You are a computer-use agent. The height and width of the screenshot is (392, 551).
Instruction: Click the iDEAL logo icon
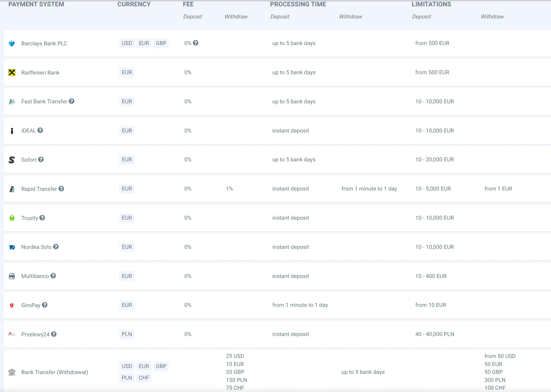tap(12, 131)
